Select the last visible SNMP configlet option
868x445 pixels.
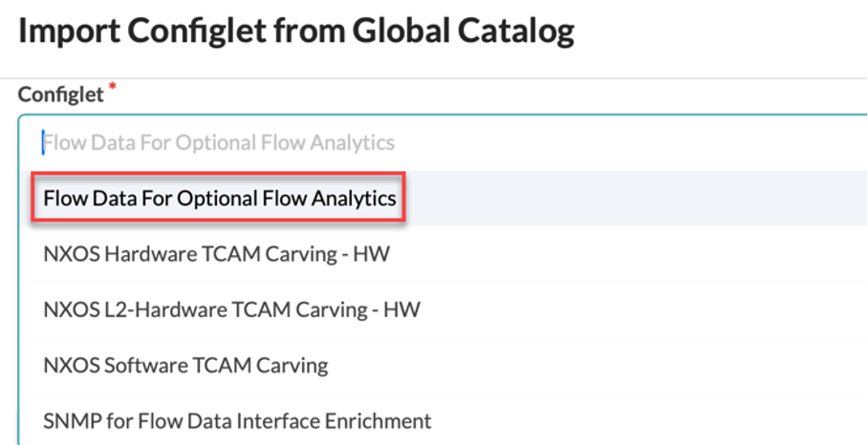coord(238,420)
